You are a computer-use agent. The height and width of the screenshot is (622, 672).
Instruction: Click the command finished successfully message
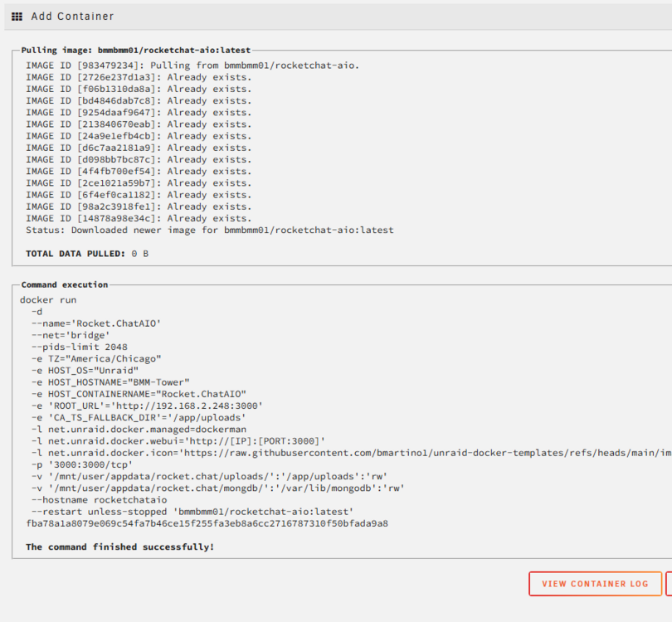[x=119, y=547]
